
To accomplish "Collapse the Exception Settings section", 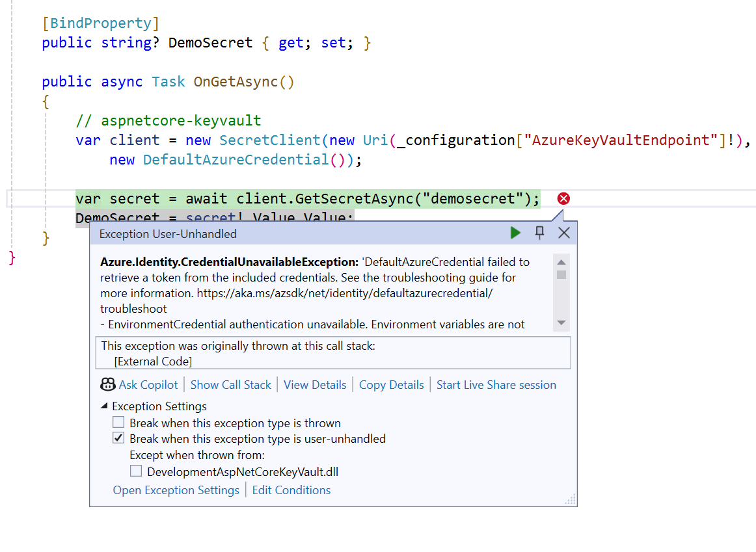I will pos(104,406).
